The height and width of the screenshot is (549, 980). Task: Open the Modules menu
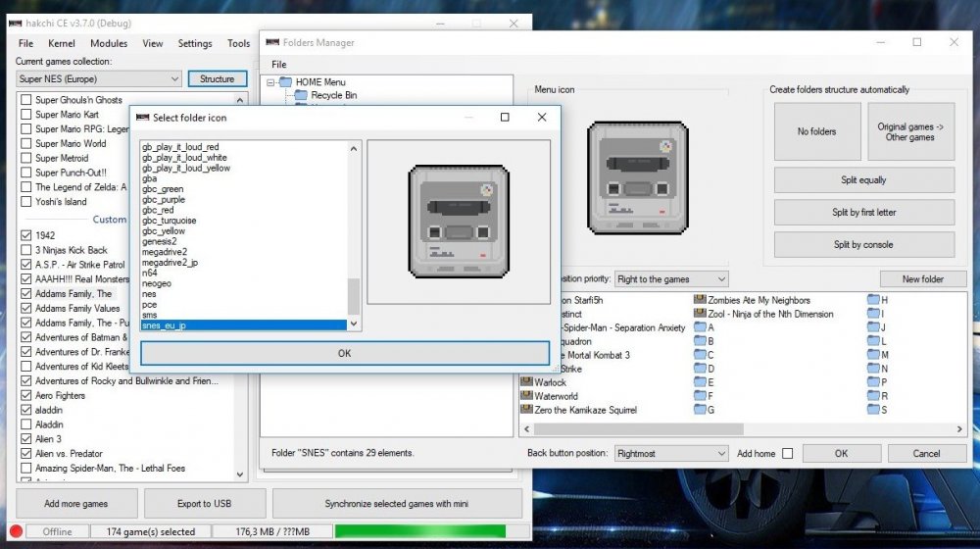coord(109,43)
